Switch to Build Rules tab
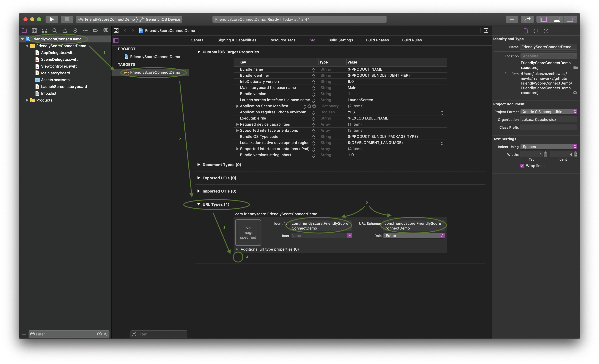The width and height of the screenshot is (599, 364). click(x=412, y=40)
